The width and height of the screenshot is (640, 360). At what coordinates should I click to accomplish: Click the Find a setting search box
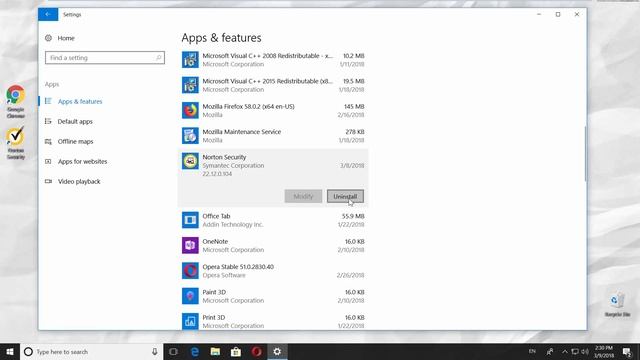click(105, 58)
